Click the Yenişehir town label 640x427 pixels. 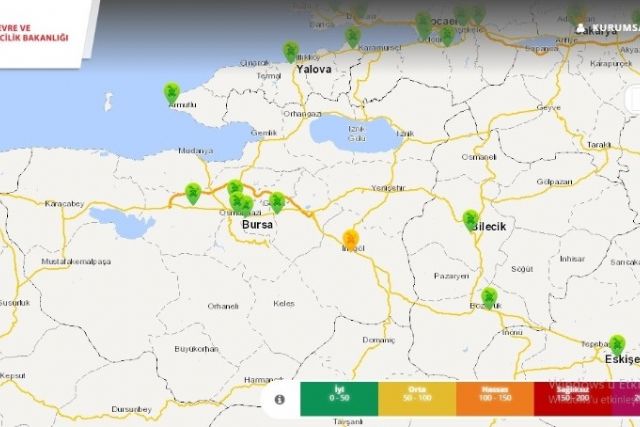[x=388, y=188]
